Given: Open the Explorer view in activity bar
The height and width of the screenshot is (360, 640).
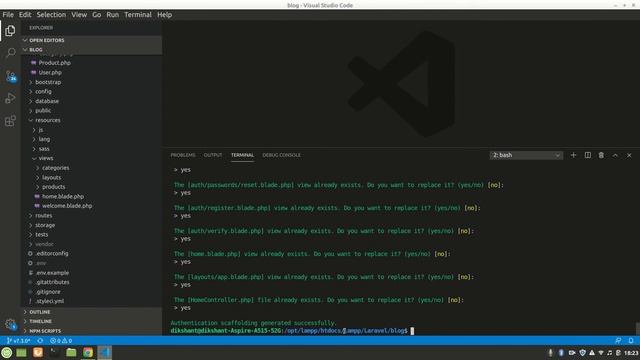Looking at the screenshot, I should [10, 31].
